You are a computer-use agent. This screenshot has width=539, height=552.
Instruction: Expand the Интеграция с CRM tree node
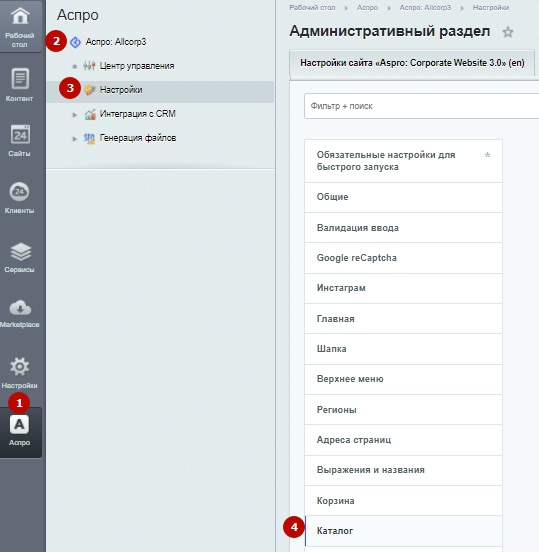(74, 115)
